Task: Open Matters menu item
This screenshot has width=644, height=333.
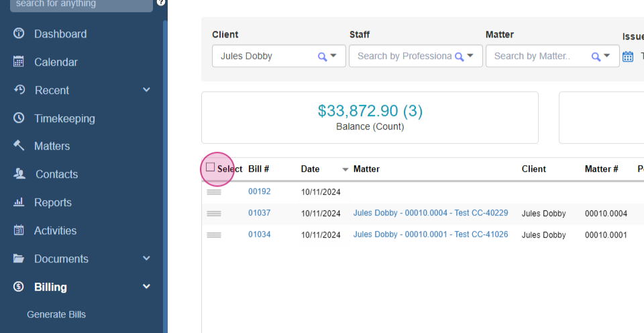Action: click(52, 146)
